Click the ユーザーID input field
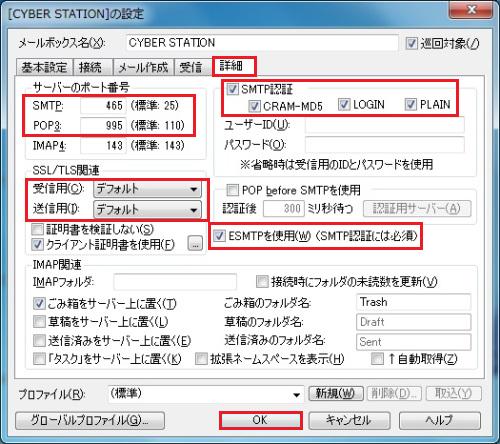The height and width of the screenshot is (444, 500). [385, 125]
